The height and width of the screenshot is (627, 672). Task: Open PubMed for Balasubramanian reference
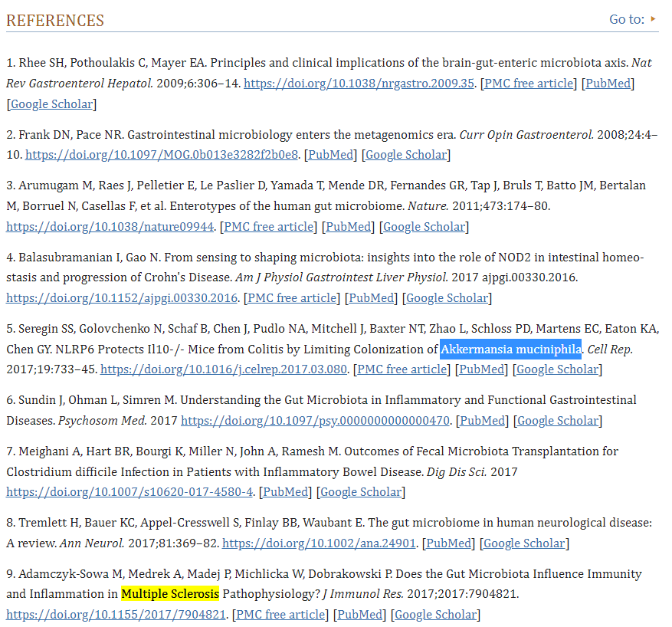[x=372, y=298]
